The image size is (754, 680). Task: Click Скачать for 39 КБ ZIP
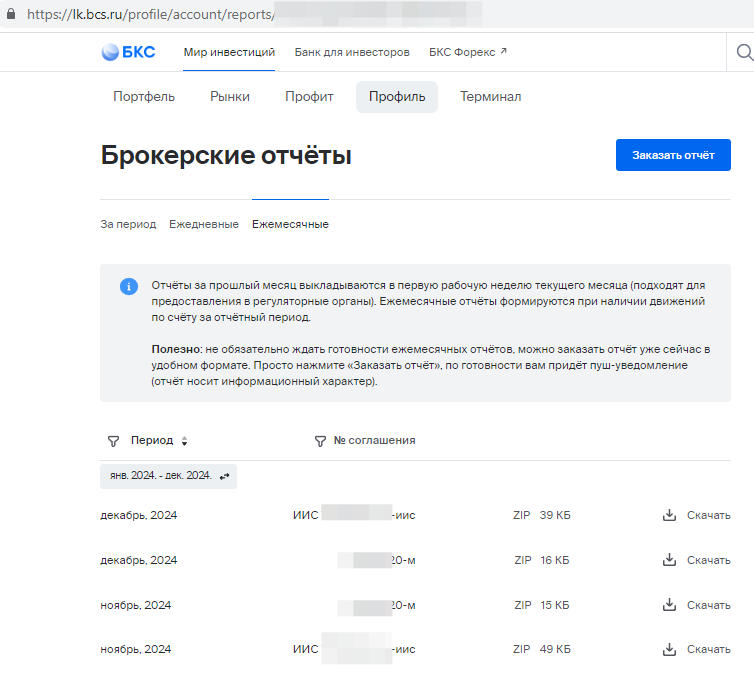708,515
